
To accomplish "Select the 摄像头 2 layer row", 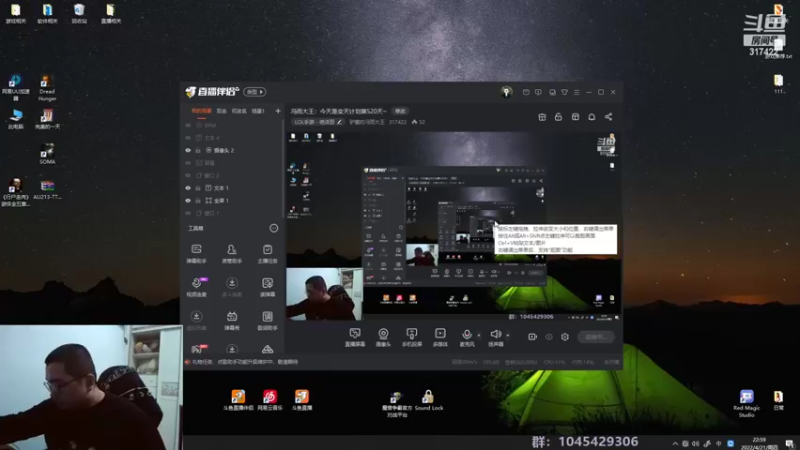I will click(233, 151).
